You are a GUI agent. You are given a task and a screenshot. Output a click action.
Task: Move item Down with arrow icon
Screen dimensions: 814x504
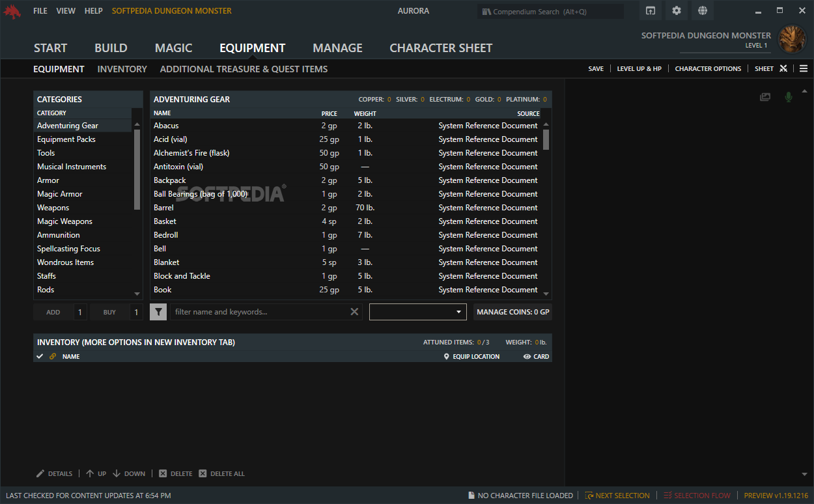117,473
